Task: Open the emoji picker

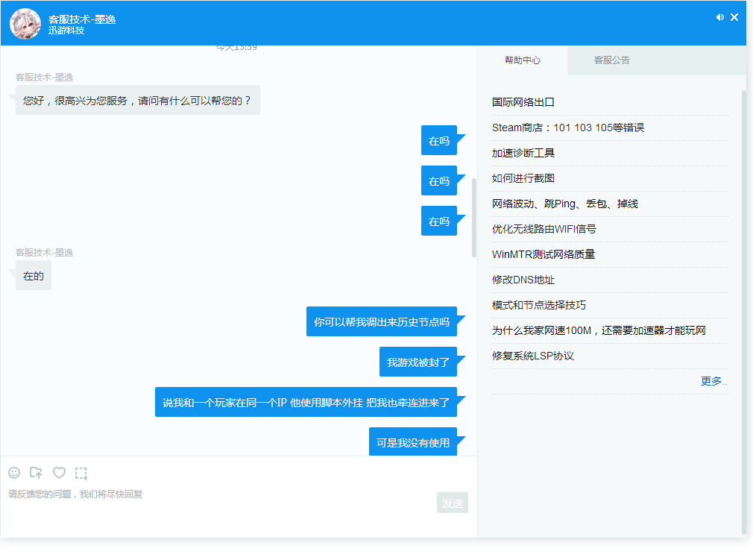Action: pyautogui.click(x=14, y=473)
